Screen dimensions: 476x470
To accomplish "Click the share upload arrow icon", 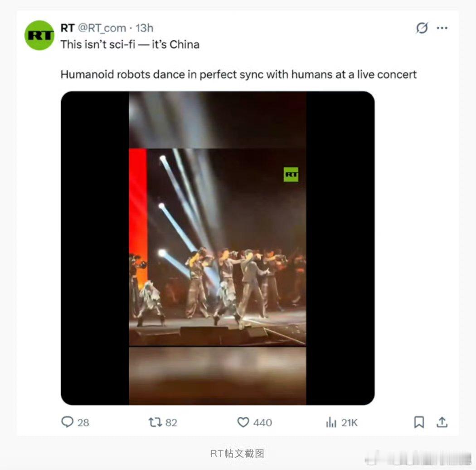I will click(x=442, y=422).
